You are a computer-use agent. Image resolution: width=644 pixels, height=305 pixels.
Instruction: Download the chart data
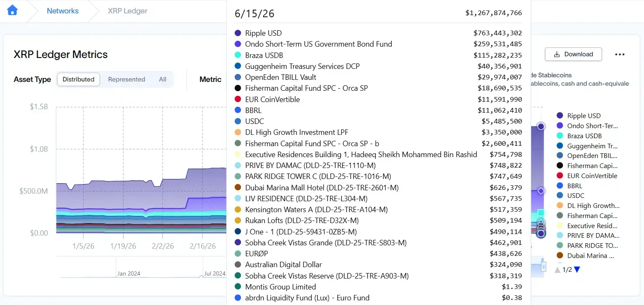pos(573,54)
